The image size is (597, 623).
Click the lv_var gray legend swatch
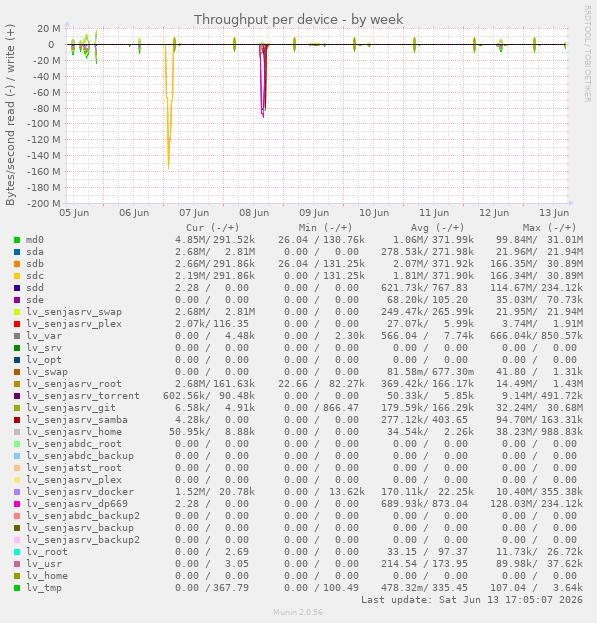(17, 336)
